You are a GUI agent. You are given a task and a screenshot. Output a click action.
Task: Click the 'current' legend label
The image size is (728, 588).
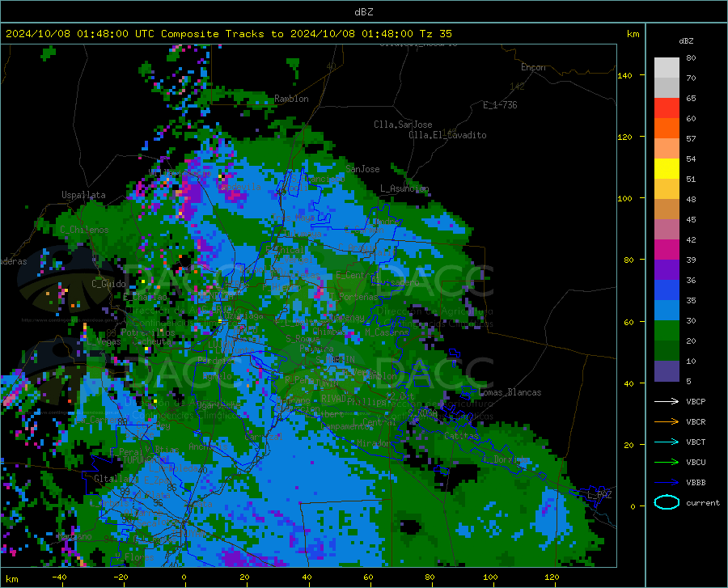[x=703, y=502]
